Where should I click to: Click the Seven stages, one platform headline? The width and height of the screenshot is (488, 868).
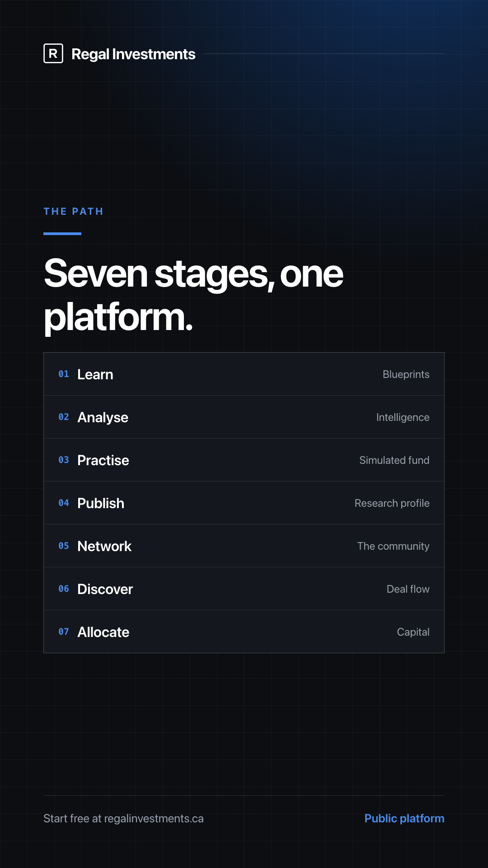tap(193, 295)
